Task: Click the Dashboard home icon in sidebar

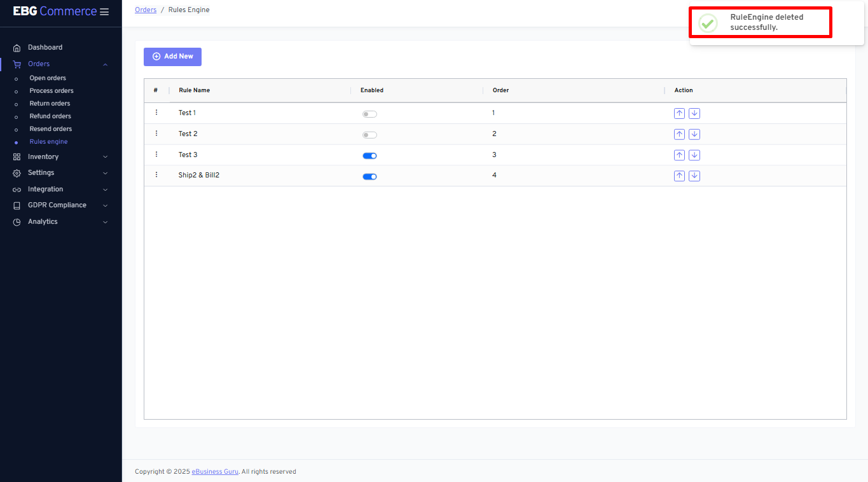Action: tap(17, 48)
